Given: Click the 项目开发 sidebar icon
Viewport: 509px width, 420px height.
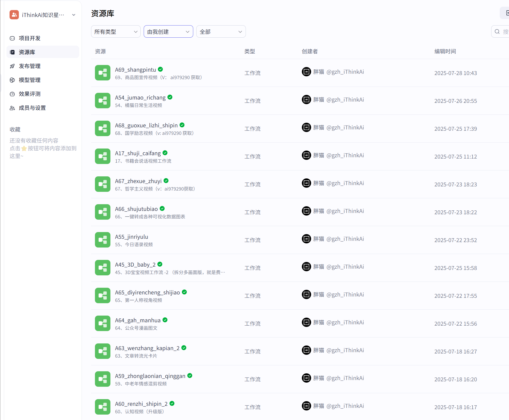Looking at the screenshot, I should (x=12, y=38).
